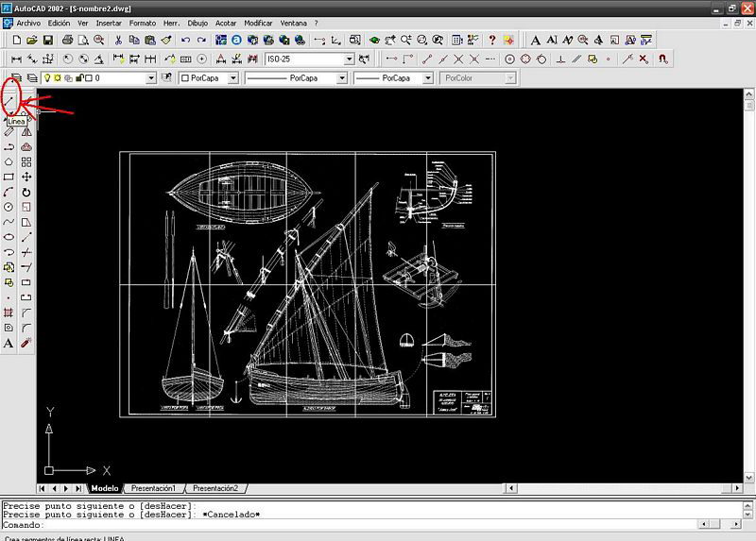756x541 pixels.
Task: Select Snap to Center object snap
Action: pos(509,59)
